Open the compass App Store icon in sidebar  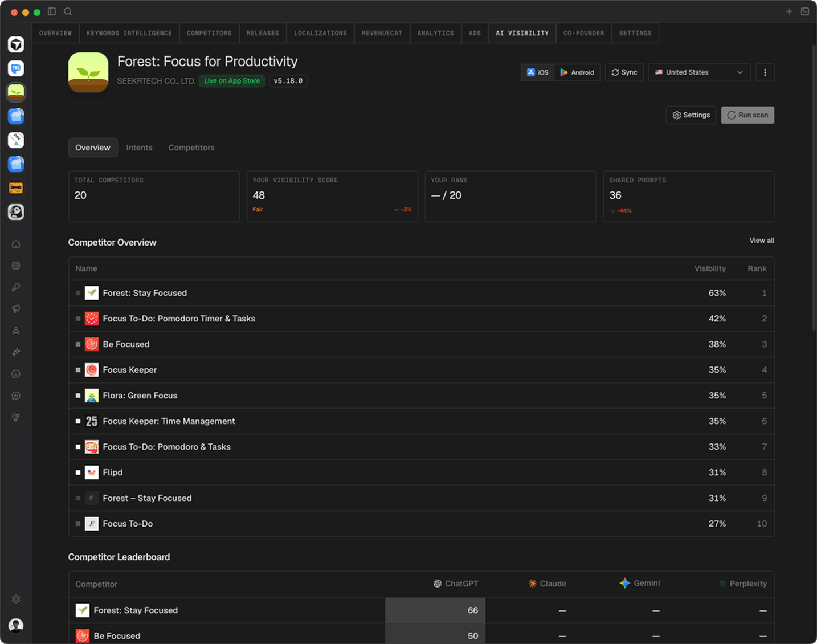pos(16,331)
